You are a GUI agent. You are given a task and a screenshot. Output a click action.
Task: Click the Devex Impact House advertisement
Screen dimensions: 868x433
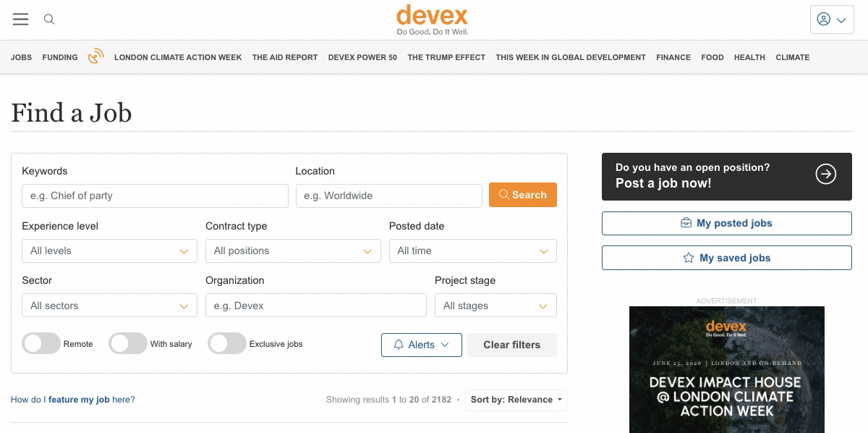(x=727, y=369)
